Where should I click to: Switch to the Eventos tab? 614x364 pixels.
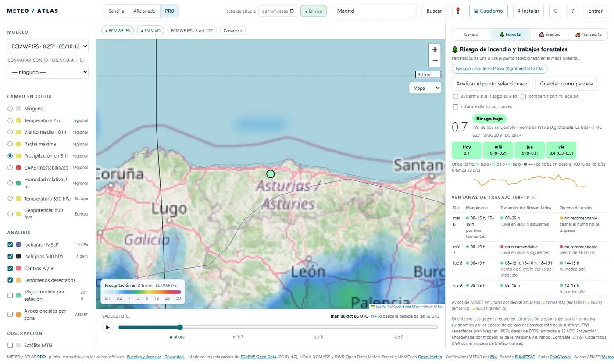[x=550, y=34]
